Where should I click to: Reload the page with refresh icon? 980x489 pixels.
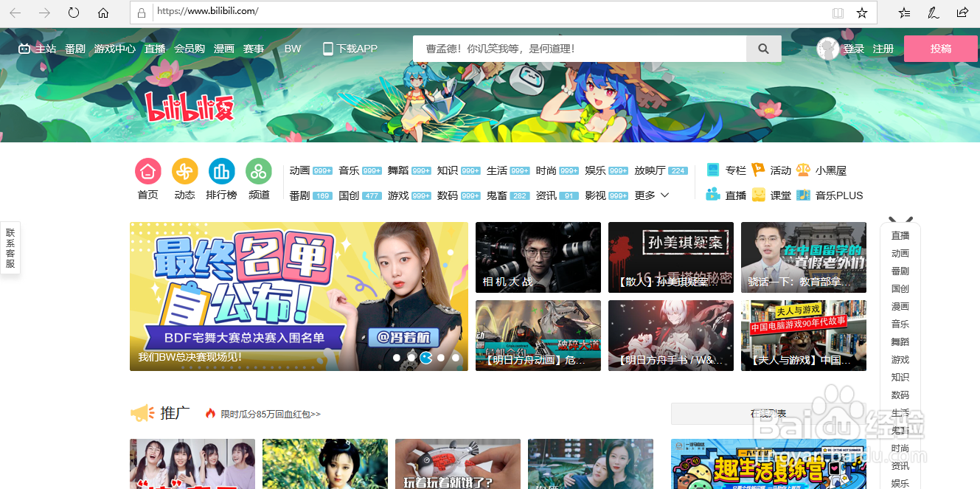[x=74, y=13]
